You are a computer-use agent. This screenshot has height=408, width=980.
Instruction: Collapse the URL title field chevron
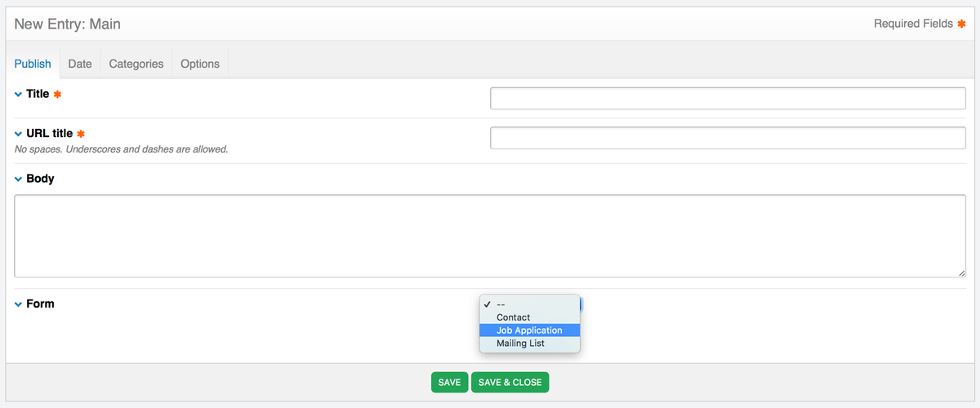click(19, 134)
